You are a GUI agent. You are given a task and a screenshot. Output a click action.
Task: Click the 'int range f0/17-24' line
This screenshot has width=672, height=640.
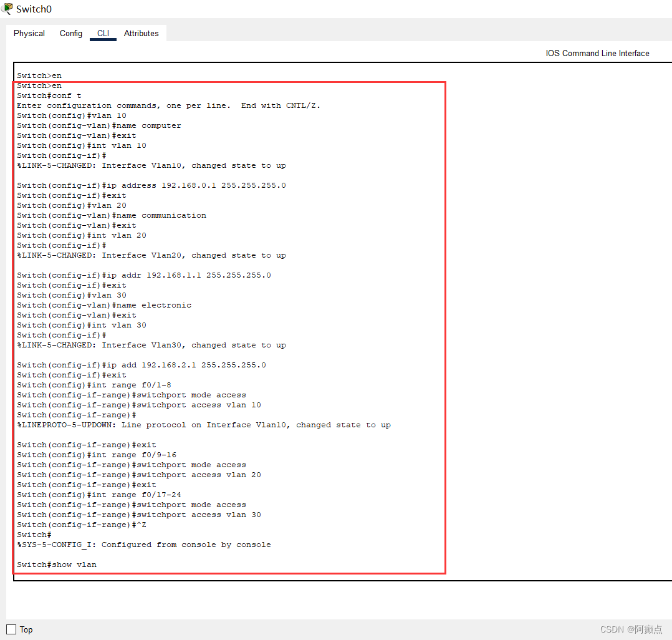[x=99, y=495]
